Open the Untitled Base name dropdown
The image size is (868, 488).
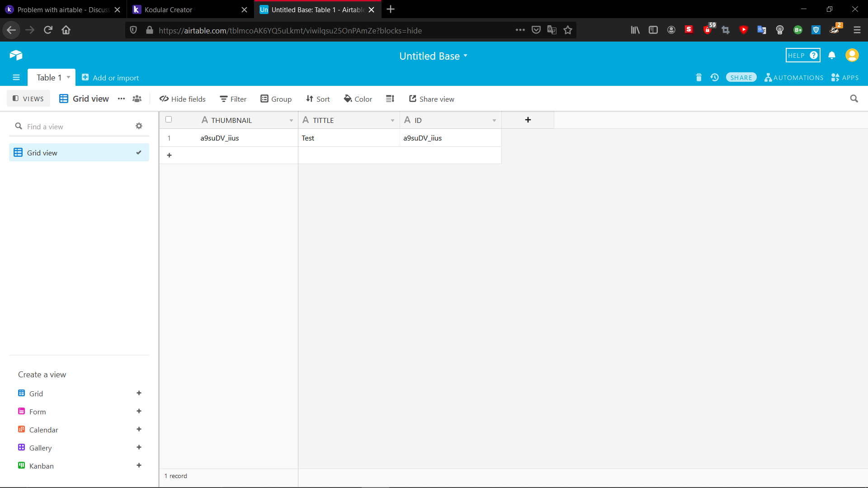[433, 56]
